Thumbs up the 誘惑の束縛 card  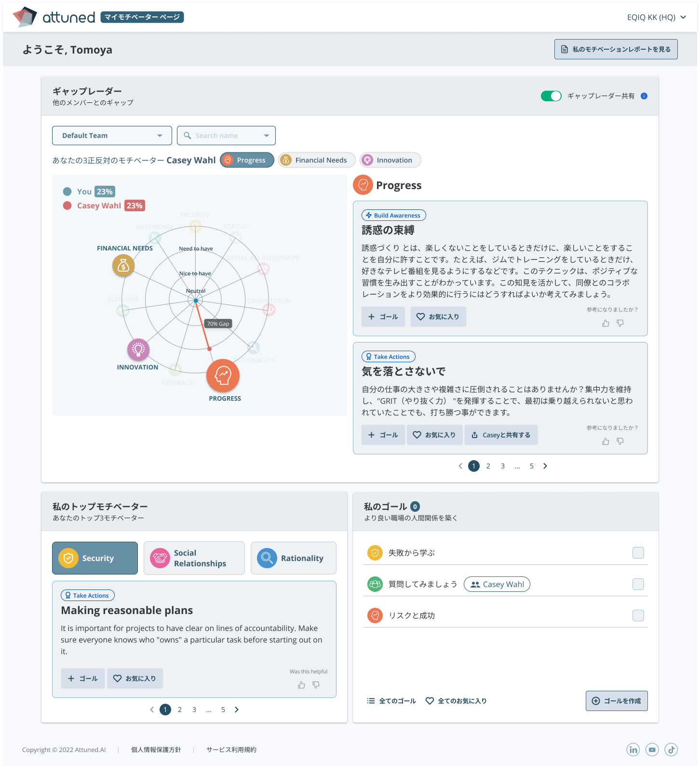click(x=606, y=323)
